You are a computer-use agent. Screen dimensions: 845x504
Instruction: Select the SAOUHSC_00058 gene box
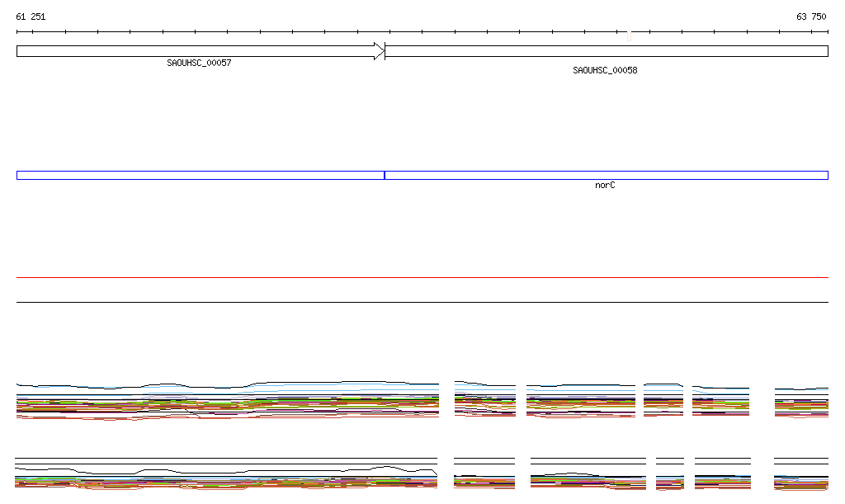(x=607, y=51)
